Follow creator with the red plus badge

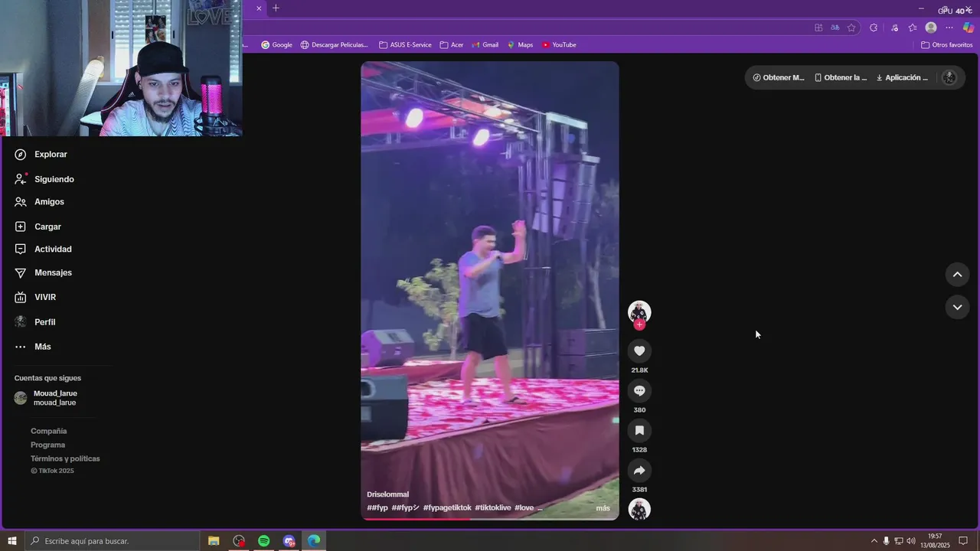(639, 324)
